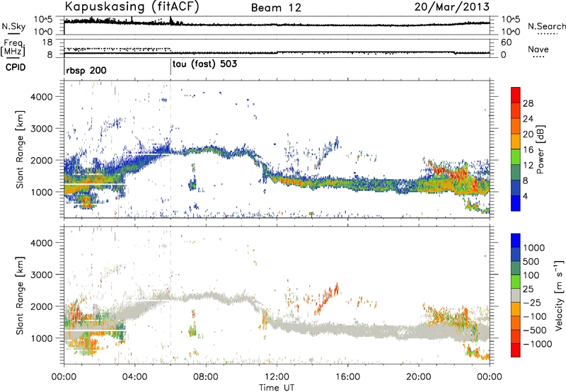Click the '-25' tick on Velocity color bar
This screenshot has height=392, width=566.
532,302
